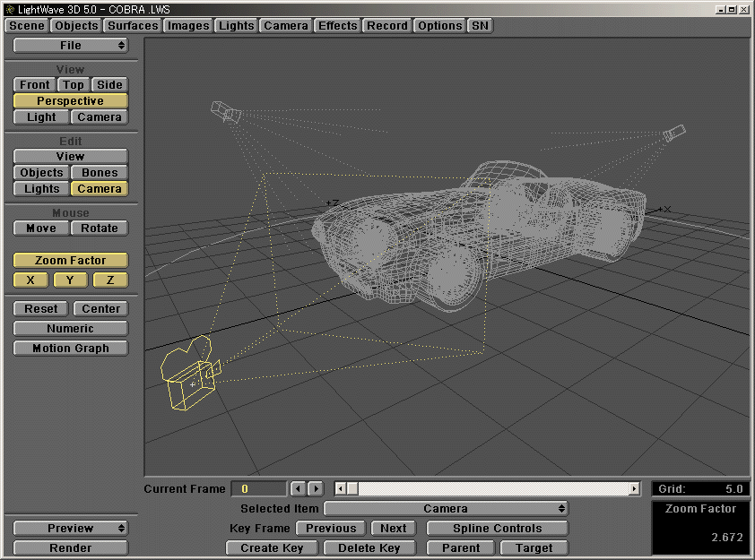Click Create Key to set a keyframe

(x=271, y=547)
